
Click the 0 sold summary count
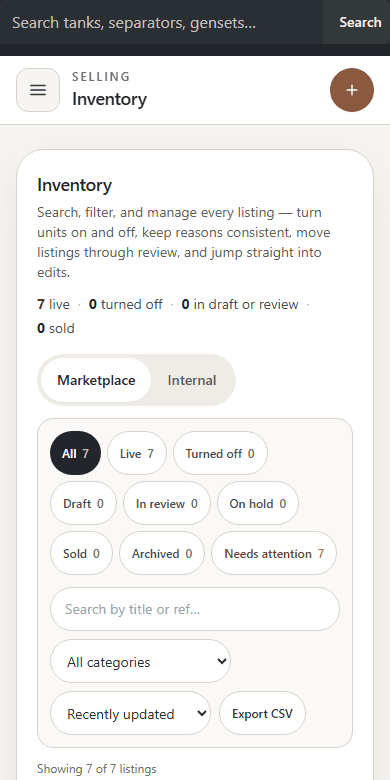point(56,328)
